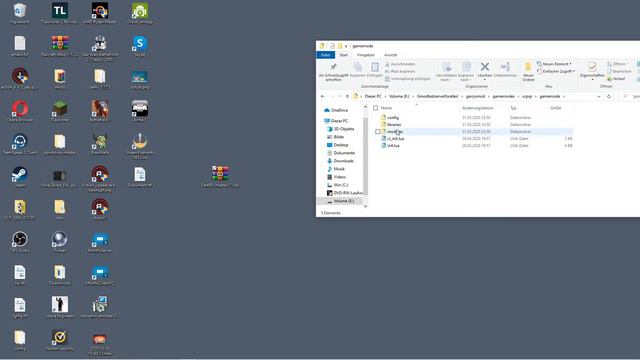Viewport: 640px width, 360px height.
Task: Click gamemodes in the address breadcrumb
Action: 503,96
